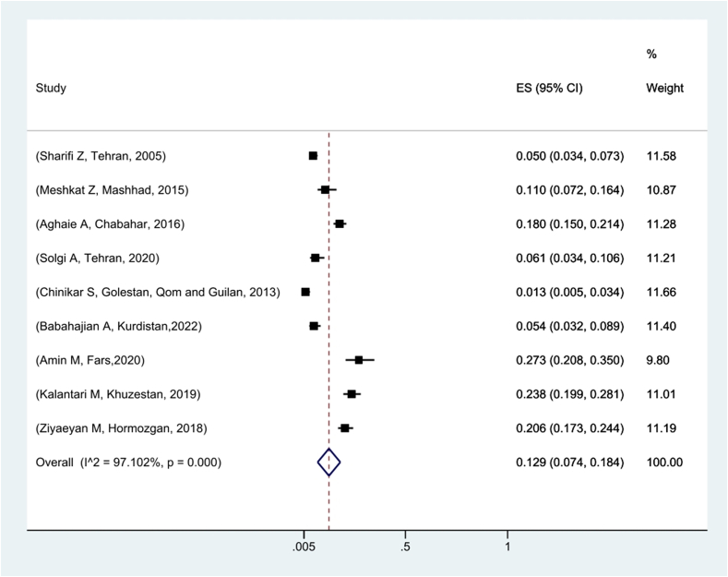Click weight value "11.01"
This screenshot has height=577, width=728.
(x=662, y=394)
